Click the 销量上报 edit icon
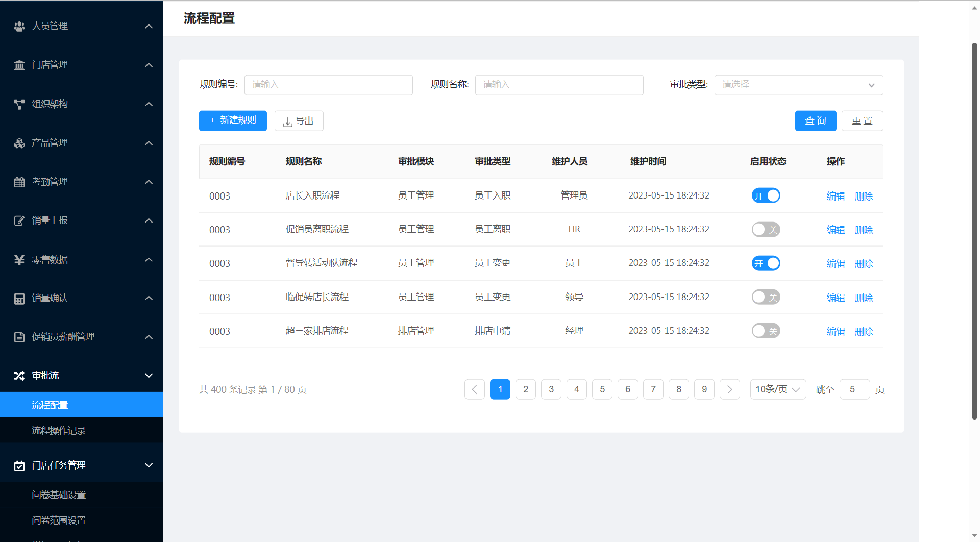 (19, 220)
